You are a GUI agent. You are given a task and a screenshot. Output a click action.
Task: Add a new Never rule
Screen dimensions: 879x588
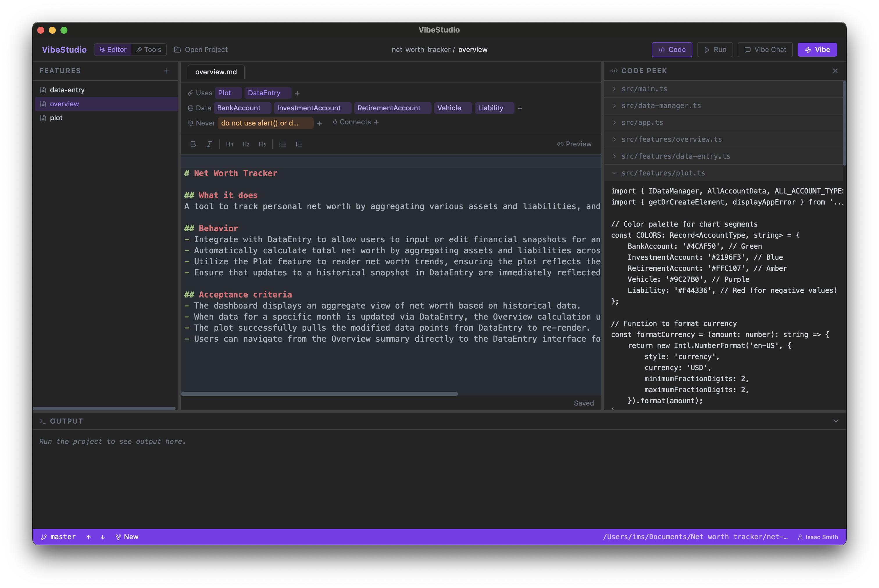[x=319, y=123]
